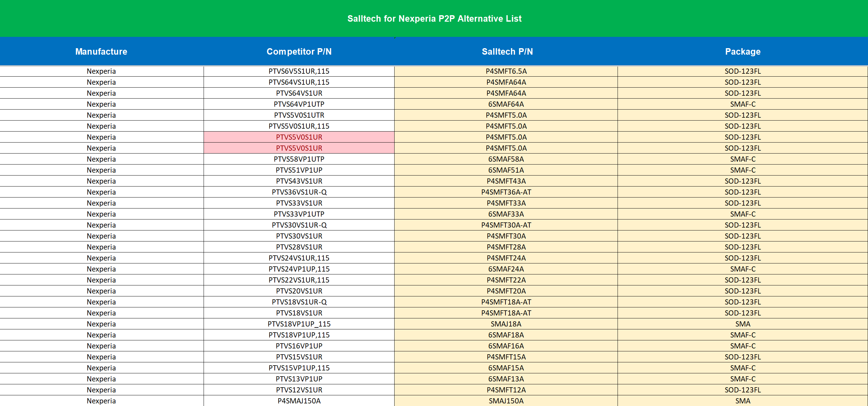Select cell P4SMFT36A-AT
This screenshot has height=406, width=868.
506,192
